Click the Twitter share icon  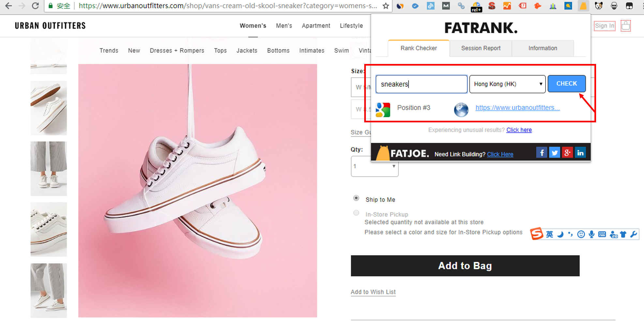coord(554,153)
